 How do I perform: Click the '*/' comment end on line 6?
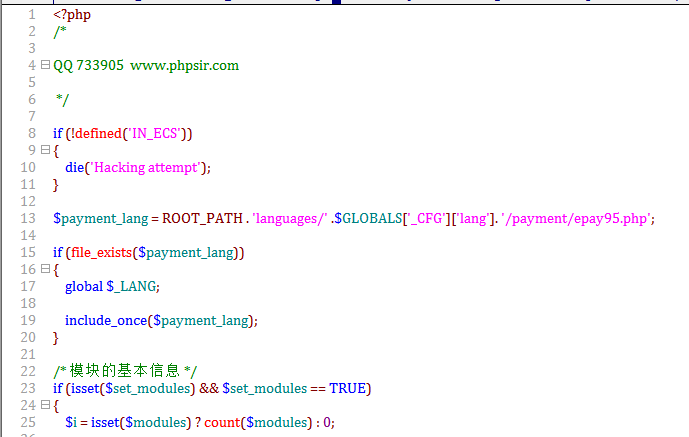pyautogui.click(x=62, y=100)
